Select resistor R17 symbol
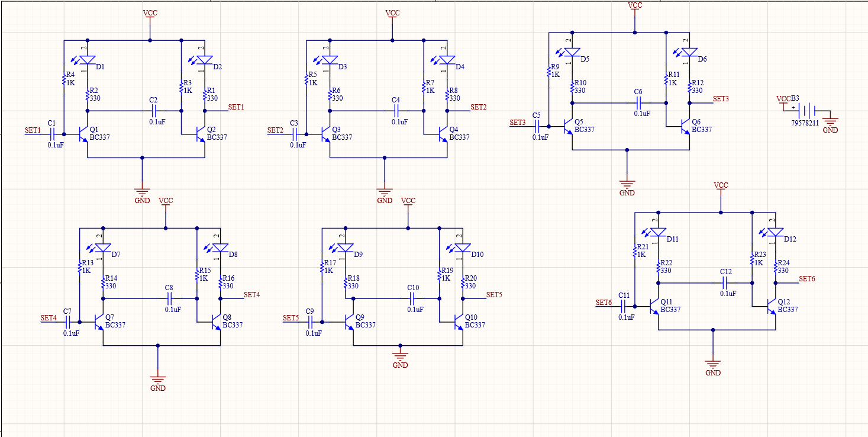 (322, 267)
